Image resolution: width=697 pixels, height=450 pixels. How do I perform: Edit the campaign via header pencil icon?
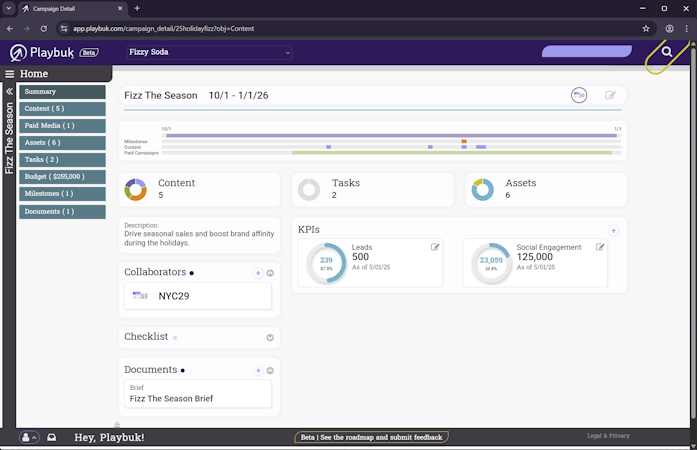(610, 95)
